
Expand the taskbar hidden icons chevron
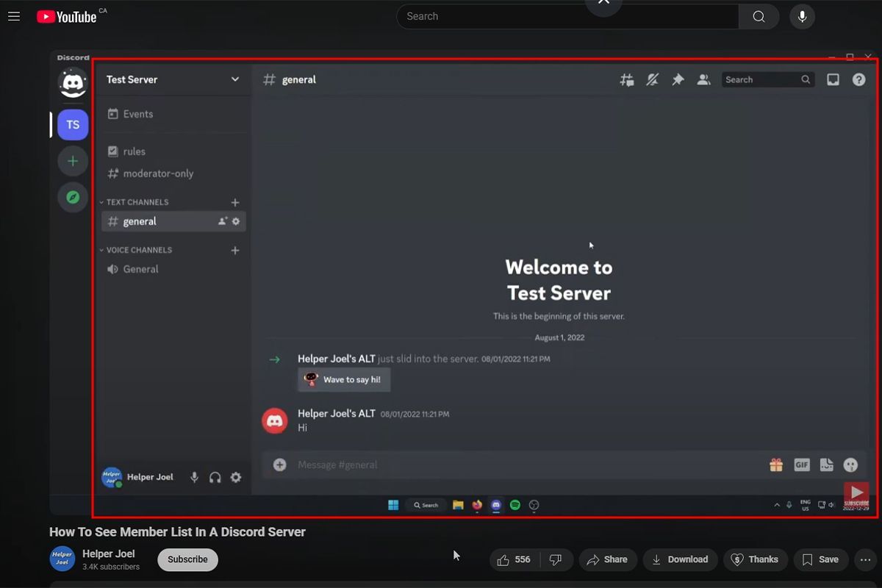777,505
